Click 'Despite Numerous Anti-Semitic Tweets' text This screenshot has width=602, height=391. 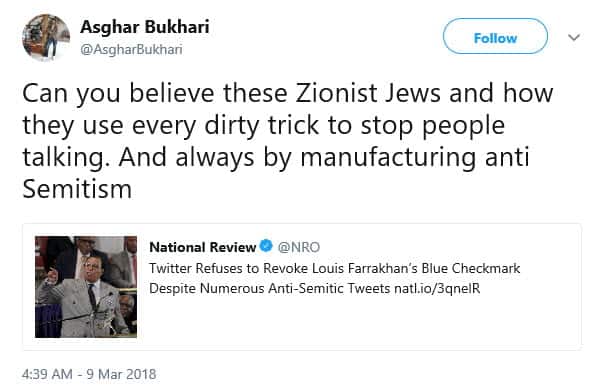270,288
